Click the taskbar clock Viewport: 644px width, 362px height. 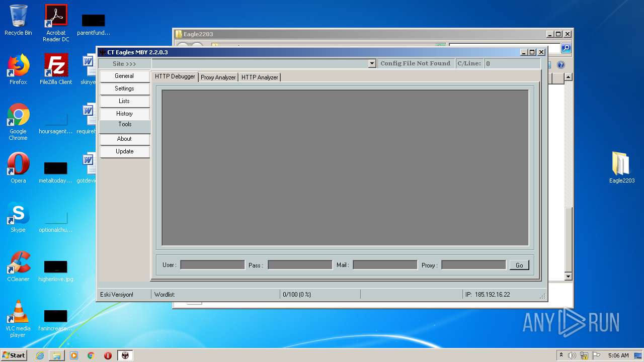tap(618, 355)
